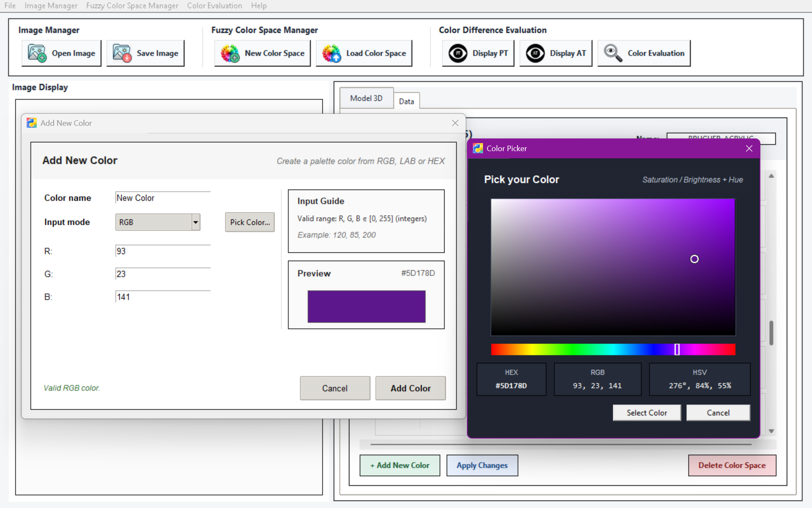Click the Add Color button
The height and width of the screenshot is (508, 812).
(x=411, y=388)
